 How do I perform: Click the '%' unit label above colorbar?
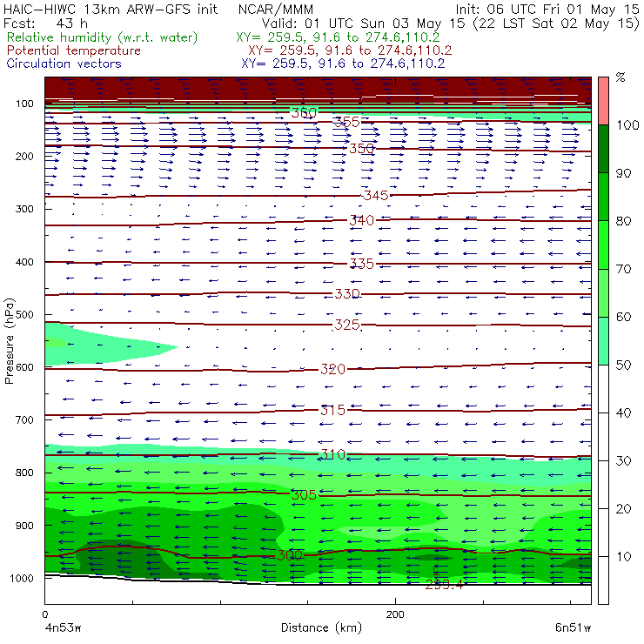coord(621,77)
